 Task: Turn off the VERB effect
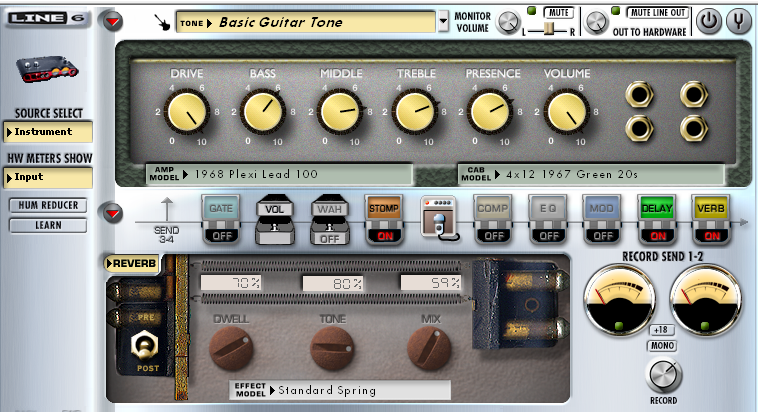tap(712, 235)
